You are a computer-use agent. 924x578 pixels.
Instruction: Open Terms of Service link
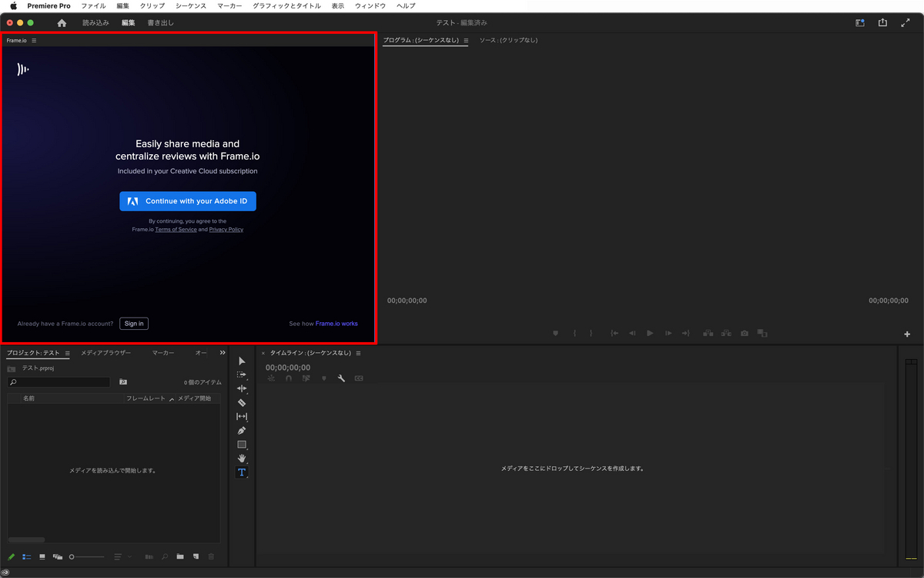[176, 230]
